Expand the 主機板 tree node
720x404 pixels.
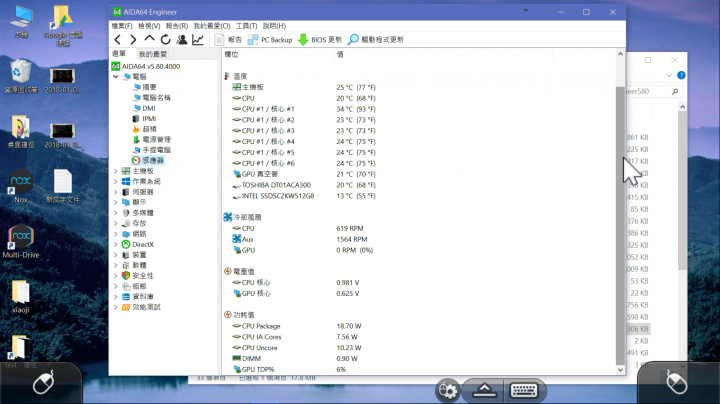[116, 171]
